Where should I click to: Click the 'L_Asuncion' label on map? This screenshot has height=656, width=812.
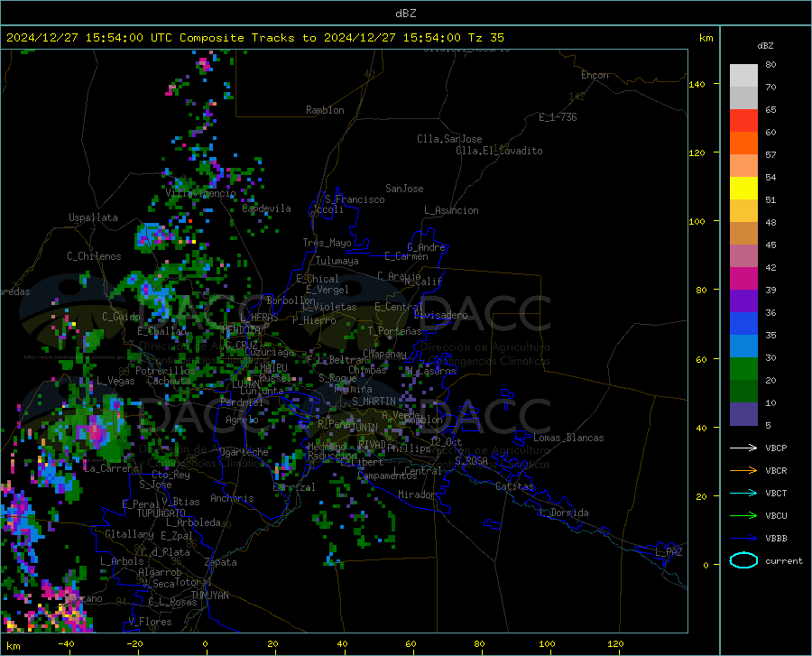pyautogui.click(x=451, y=210)
